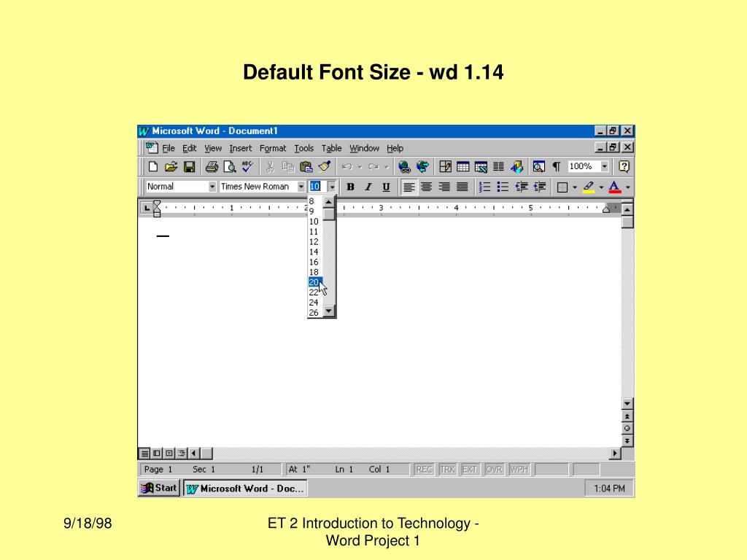Click the Document Map icon
Image resolution: width=747 pixels, height=560 pixels.
coord(539,167)
